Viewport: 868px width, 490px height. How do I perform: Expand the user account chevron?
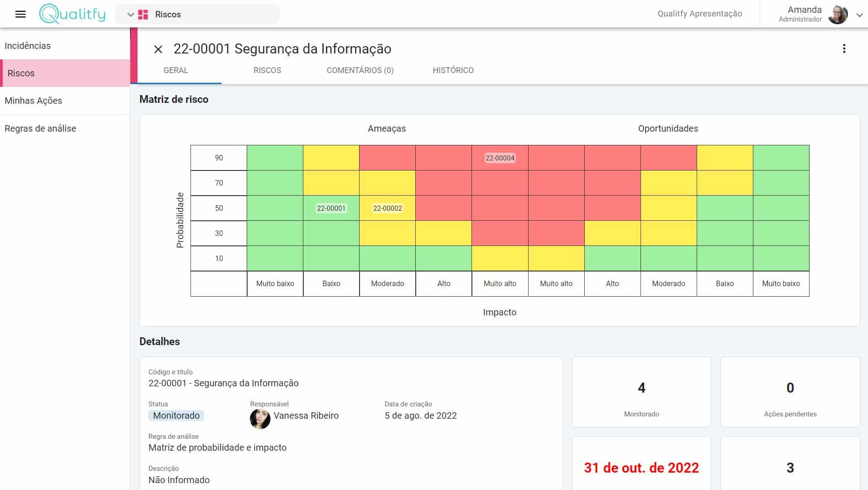click(859, 15)
